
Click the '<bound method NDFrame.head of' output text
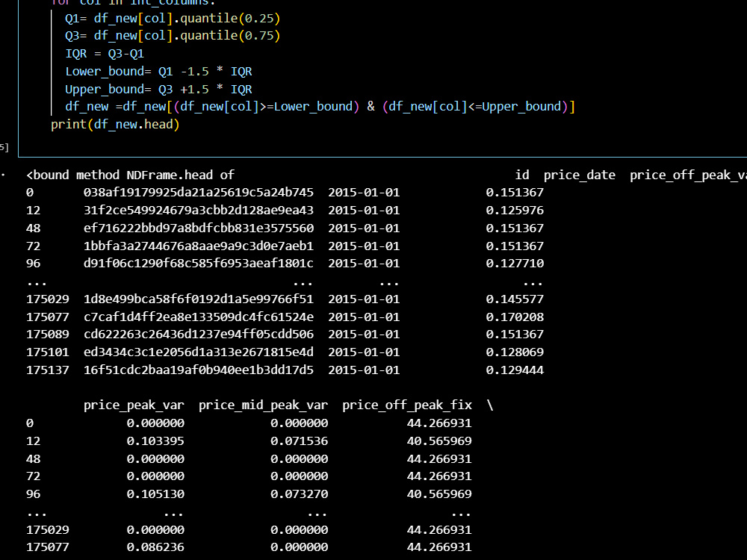click(130, 175)
